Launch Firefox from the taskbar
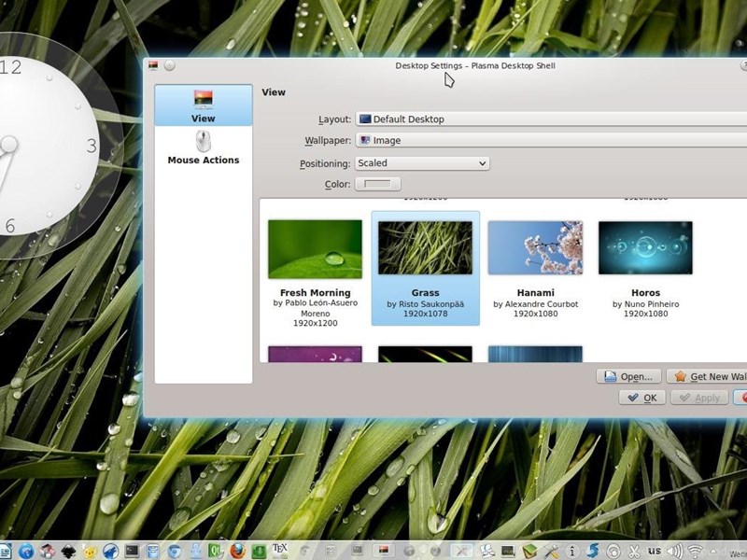This screenshot has width=747, height=560. (x=237, y=551)
